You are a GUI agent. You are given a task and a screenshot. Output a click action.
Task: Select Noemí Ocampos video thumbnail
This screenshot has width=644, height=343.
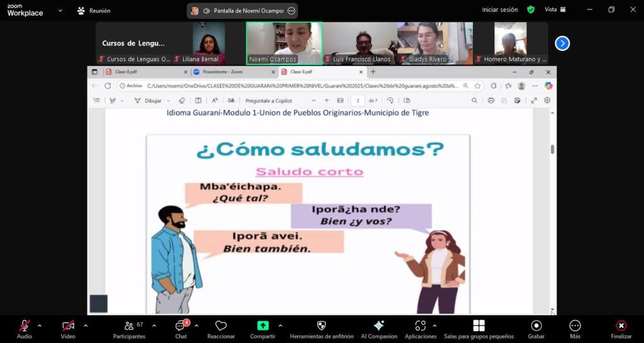tap(284, 43)
